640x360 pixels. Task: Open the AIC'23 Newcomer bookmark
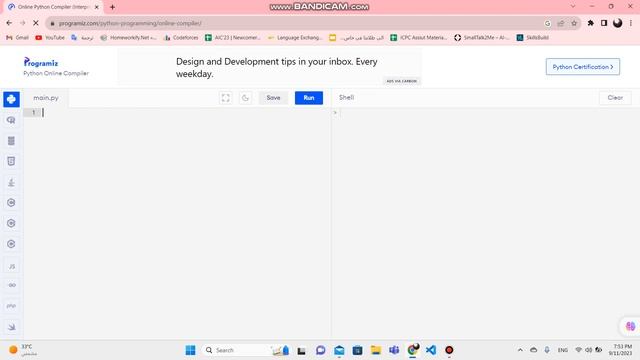click(233, 38)
